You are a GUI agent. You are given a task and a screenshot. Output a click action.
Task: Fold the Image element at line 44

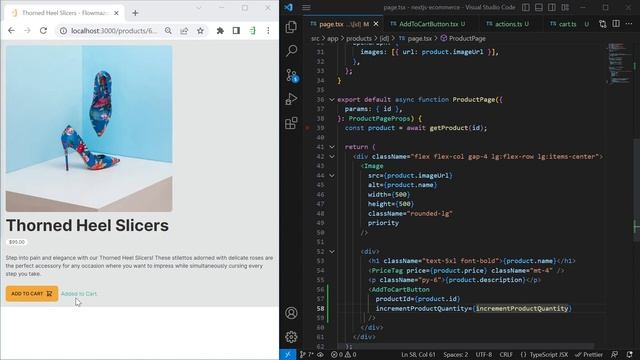pos(332,176)
